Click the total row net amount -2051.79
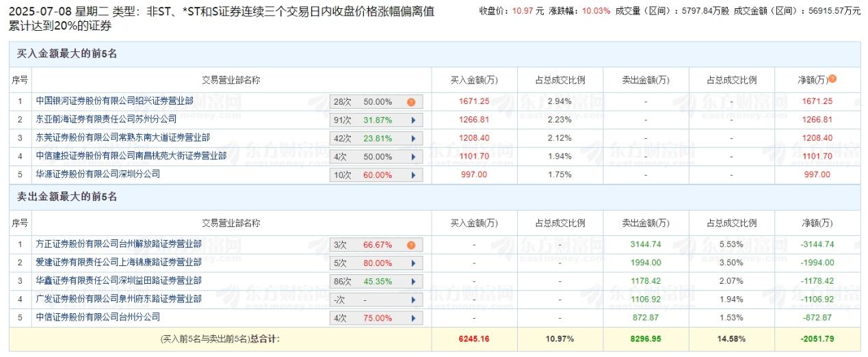The width and height of the screenshot is (868, 357). (x=817, y=339)
